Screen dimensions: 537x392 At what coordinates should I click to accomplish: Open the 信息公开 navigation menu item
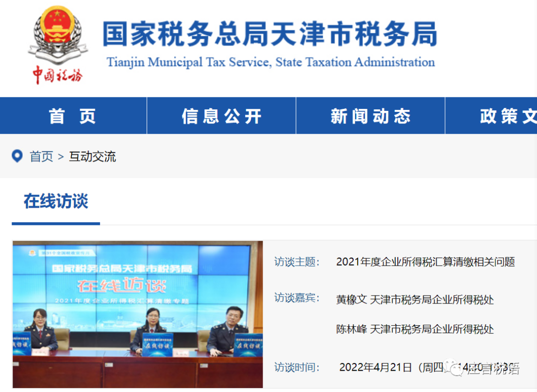point(222,116)
